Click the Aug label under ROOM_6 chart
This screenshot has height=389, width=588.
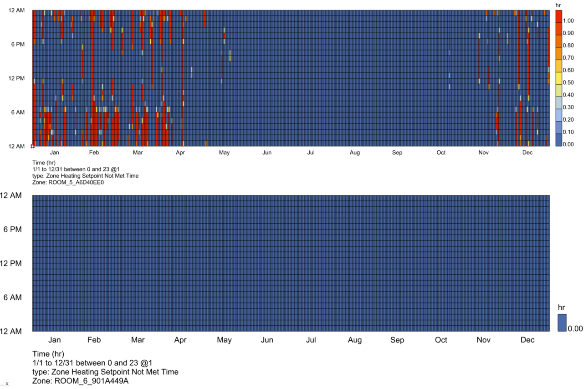coord(355,340)
